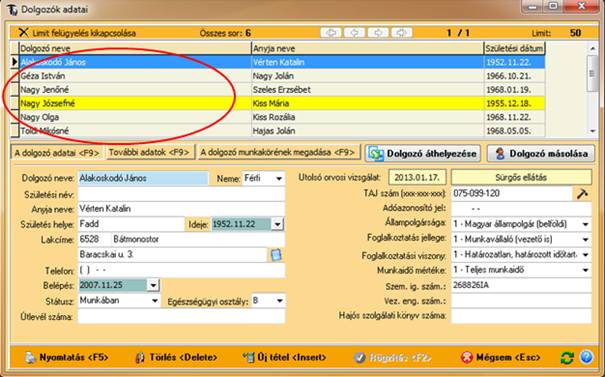The image size is (605, 377).
Task: Click the Dolgozó áthelyezése button
Action: coord(422,154)
